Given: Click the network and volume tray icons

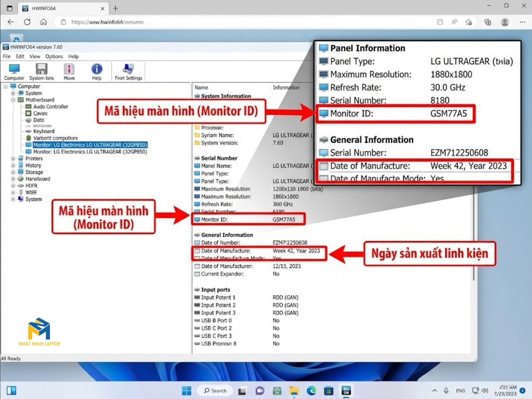Looking at the screenshot, I should pyautogui.click(x=480, y=391).
